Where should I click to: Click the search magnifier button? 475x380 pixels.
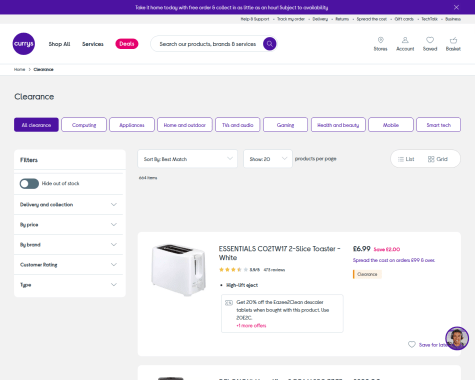tap(270, 44)
